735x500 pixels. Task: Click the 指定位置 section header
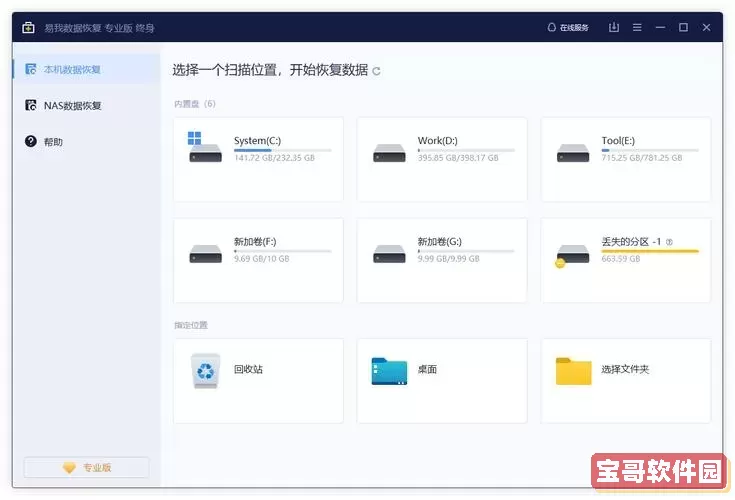(x=191, y=325)
